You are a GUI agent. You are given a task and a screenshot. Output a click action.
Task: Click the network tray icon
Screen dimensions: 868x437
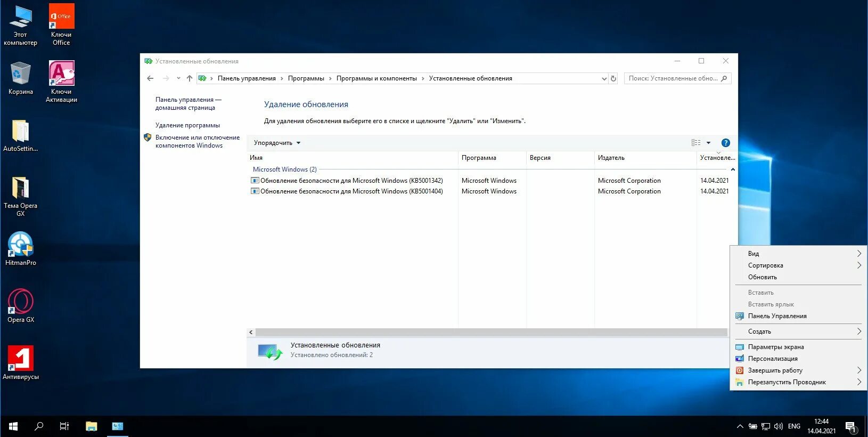coord(766,426)
